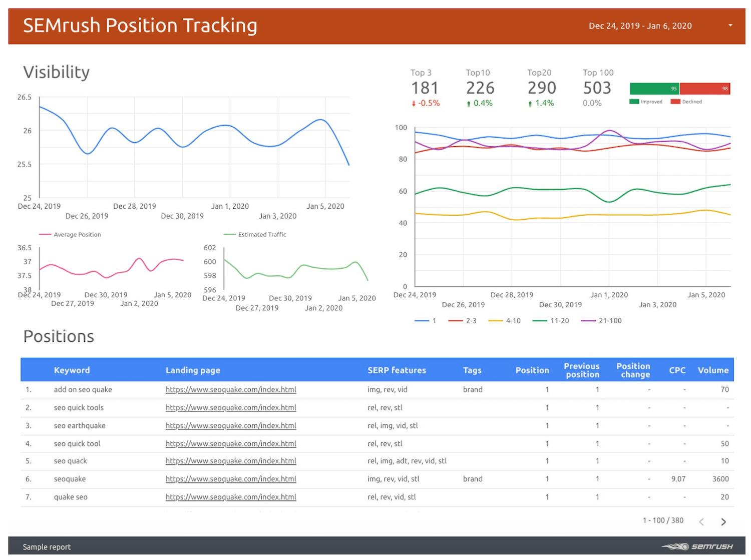
Task: Click the Dec 24, 2019 - Jan 6, 2020 date range
Action: pos(640,26)
